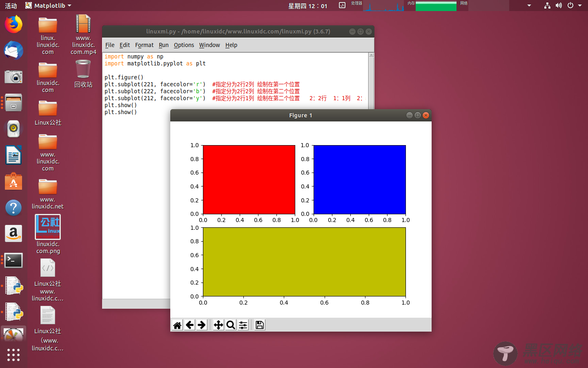Expand the Matplotlib app menu in top bar

tap(48, 5)
